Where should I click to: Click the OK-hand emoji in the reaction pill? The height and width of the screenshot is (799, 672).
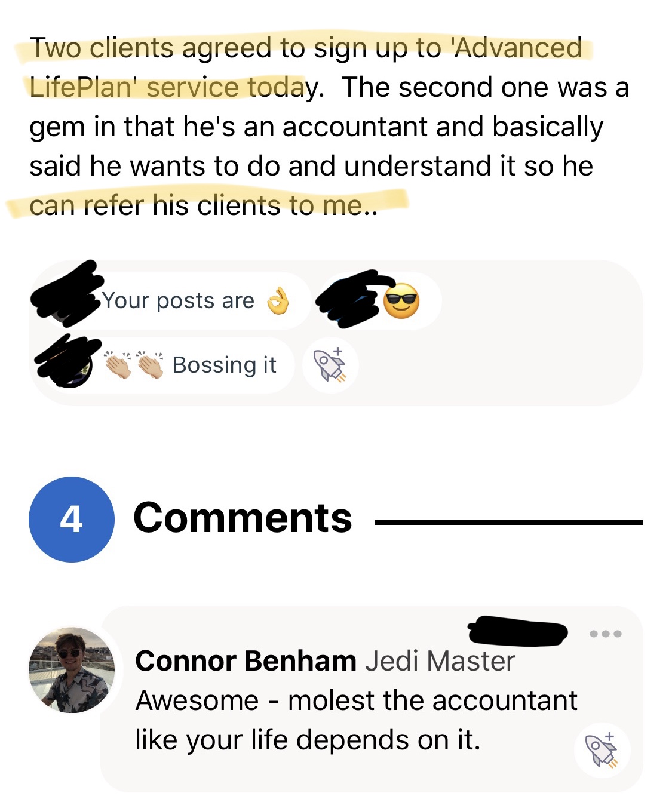point(278,302)
